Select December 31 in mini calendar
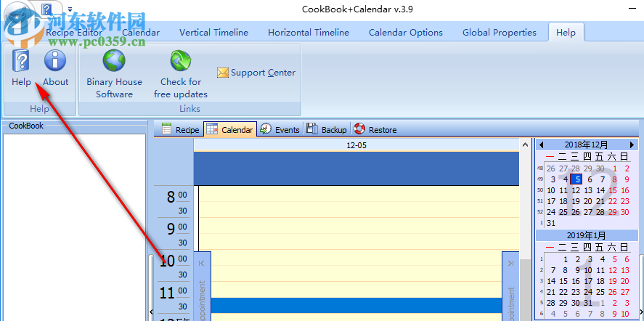 click(x=551, y=223)
